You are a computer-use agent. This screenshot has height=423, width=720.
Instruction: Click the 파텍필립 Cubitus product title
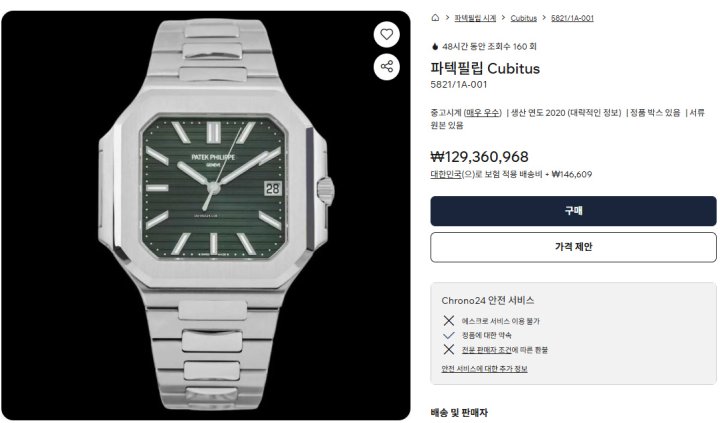485,68
